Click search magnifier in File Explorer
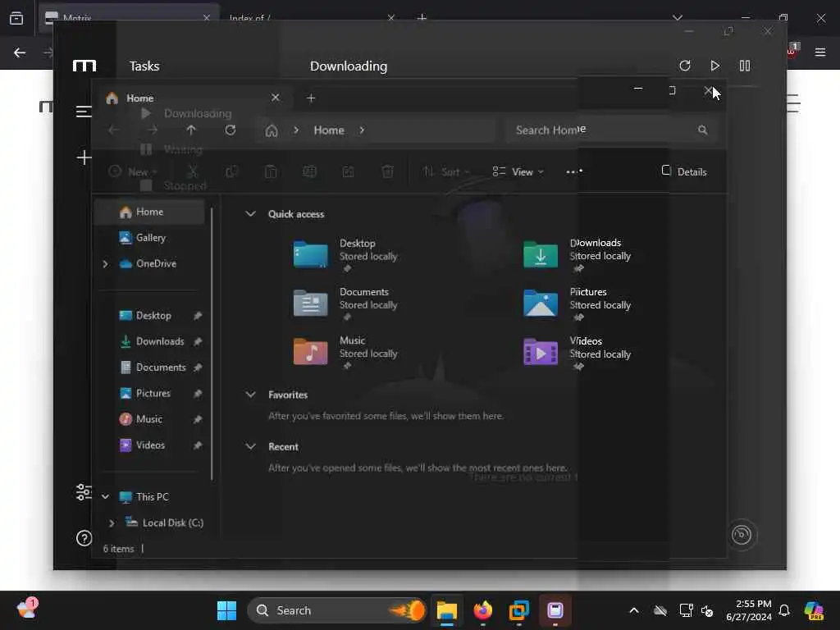 pos(702,130)
